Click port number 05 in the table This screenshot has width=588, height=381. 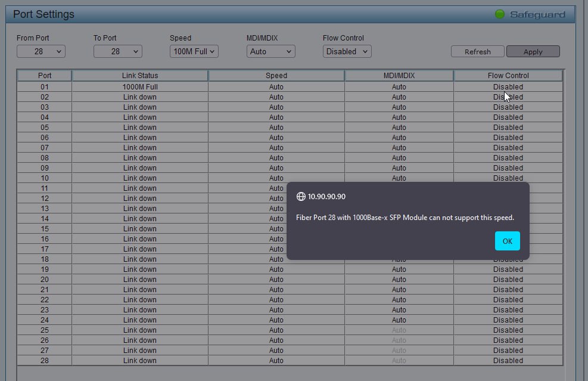[x=45, y=127]
